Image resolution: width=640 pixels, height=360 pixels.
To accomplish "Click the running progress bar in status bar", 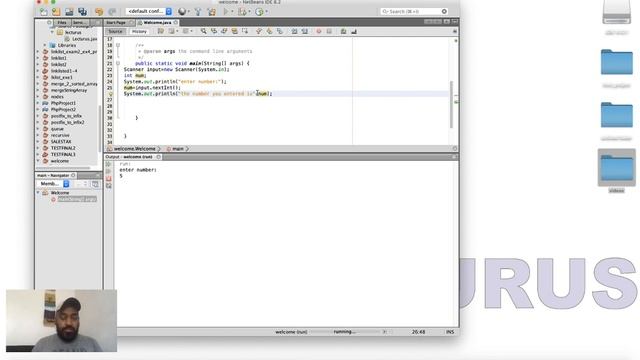I will pyautogui.click(x=345, y=332).
